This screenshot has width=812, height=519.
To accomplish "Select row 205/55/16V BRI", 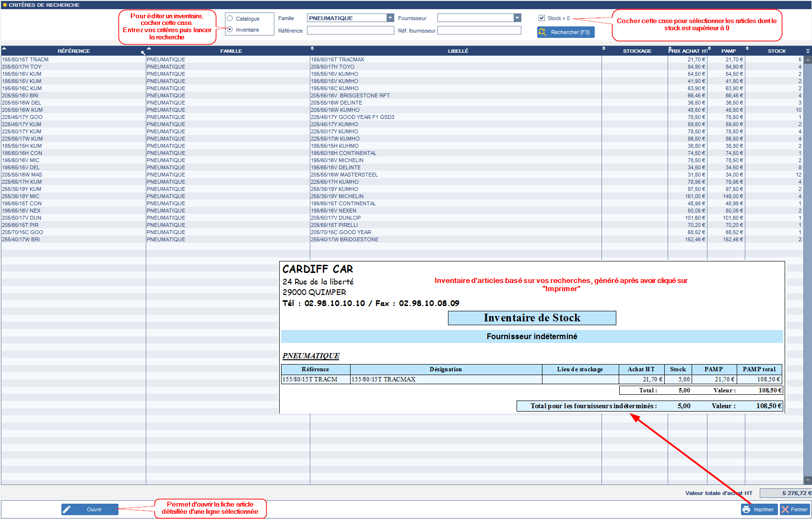I will (x=402, y=95).
